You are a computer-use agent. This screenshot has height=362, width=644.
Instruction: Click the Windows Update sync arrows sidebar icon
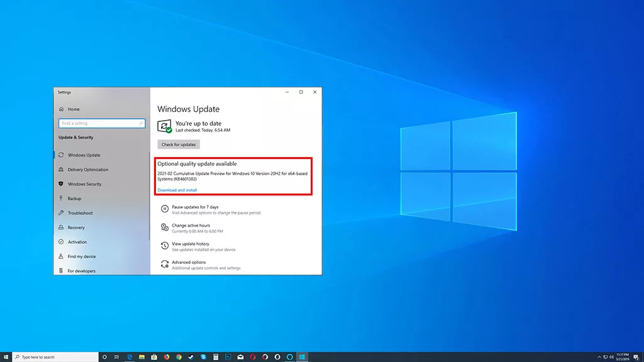[61, 155]
